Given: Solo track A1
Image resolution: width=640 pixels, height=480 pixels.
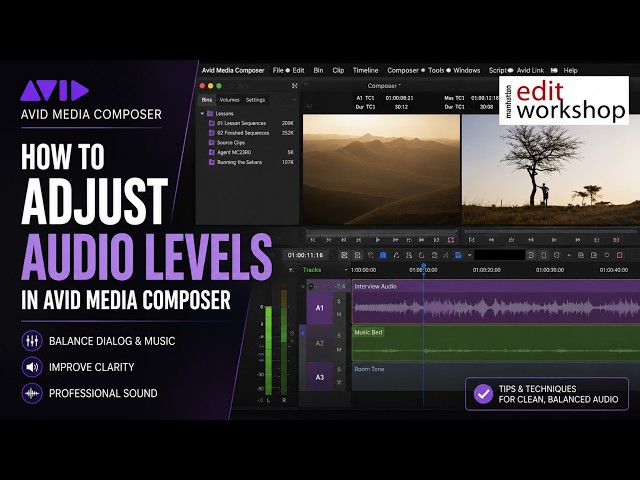Looking at the screenshot, I should coord(339,301).
